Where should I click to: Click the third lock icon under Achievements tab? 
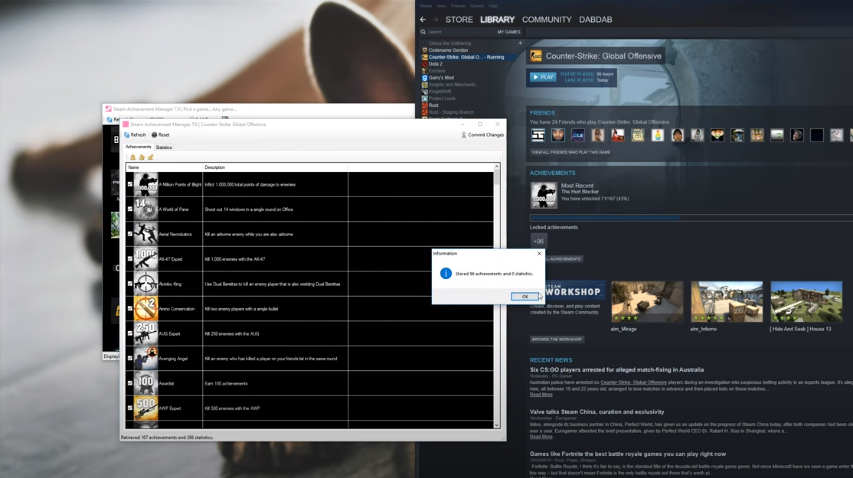(151, 157)
